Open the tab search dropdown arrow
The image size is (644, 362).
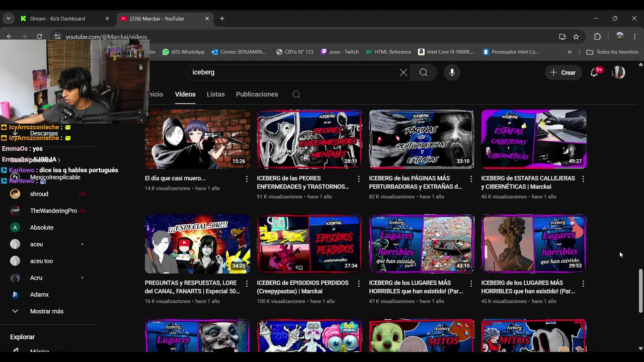coord(8,19)
